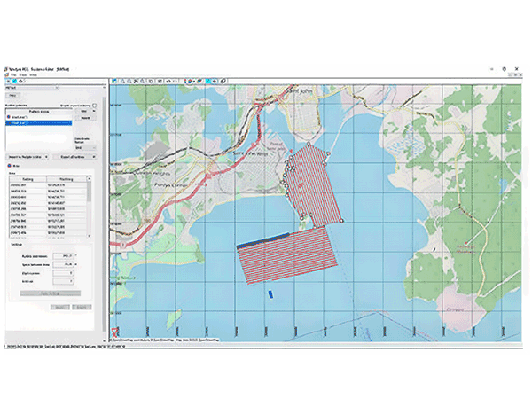Viewport: 532px width, 399px height.
Task: Expand the Export all runlines dropdown
Action: click(x=76, y=155)
